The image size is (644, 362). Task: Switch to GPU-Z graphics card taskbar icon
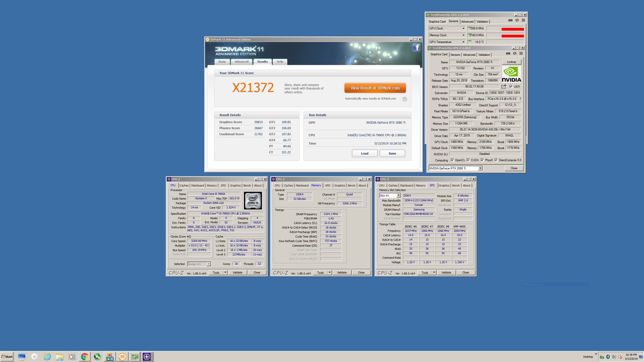point(135,356)
